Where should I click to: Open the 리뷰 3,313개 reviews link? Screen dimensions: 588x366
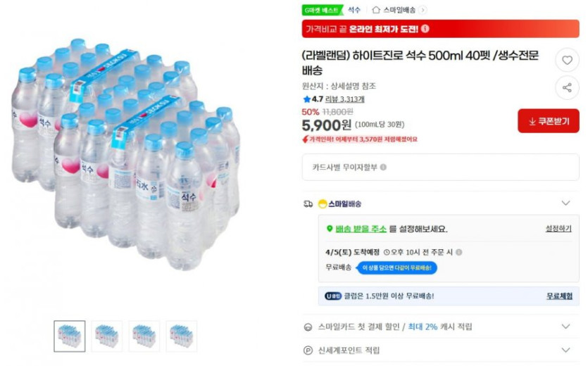click(x=344, y=99)
